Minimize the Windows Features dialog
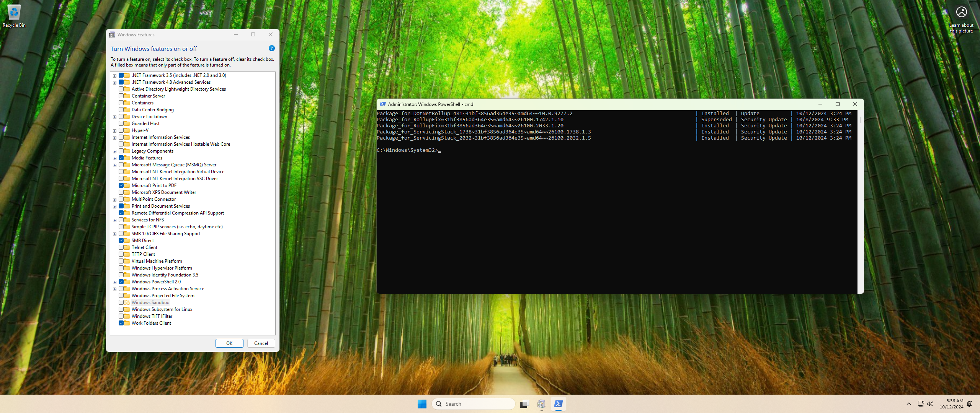 pos(236,34)
